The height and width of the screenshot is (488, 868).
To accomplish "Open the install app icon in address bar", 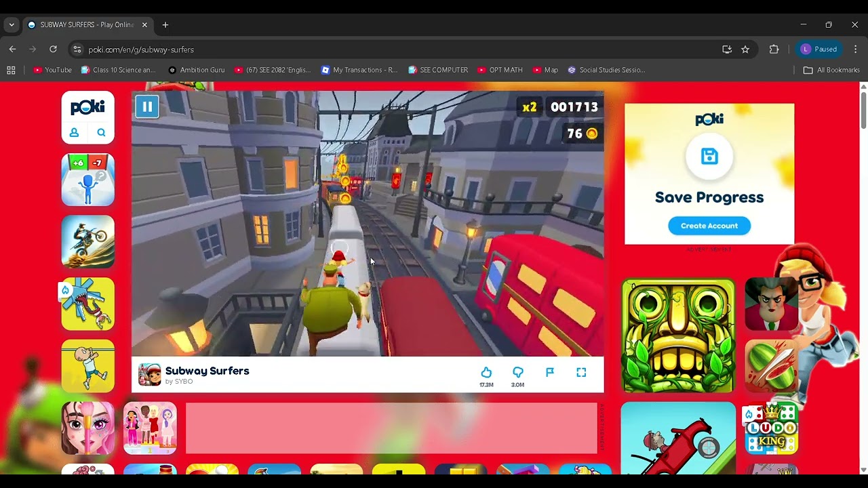I will point(727,49).
